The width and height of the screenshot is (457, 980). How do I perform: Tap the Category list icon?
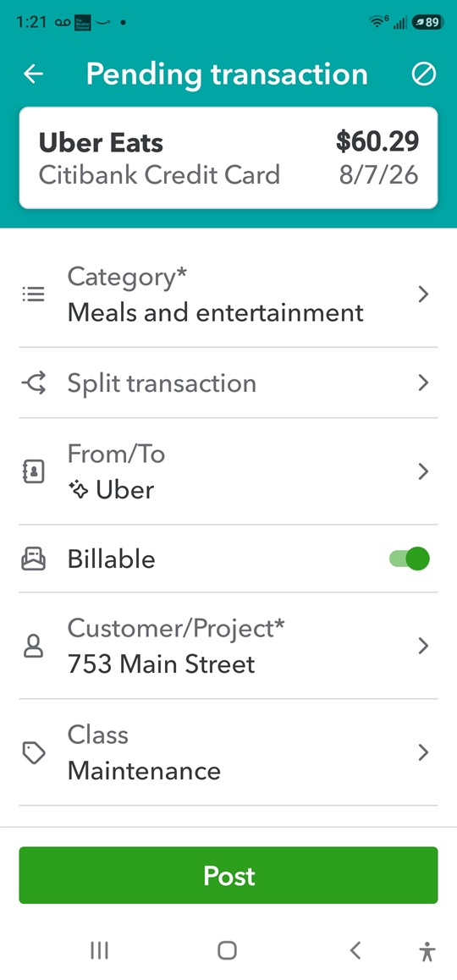33,295
